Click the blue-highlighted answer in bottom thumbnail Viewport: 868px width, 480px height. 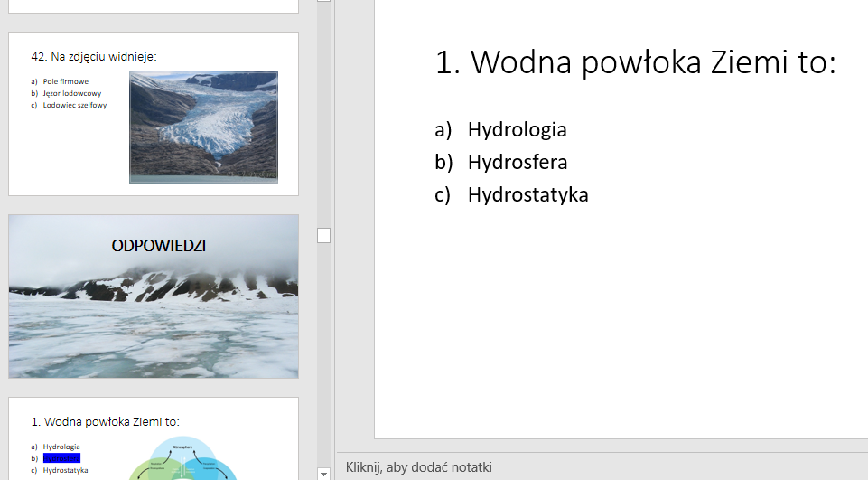tap(61, 458)
